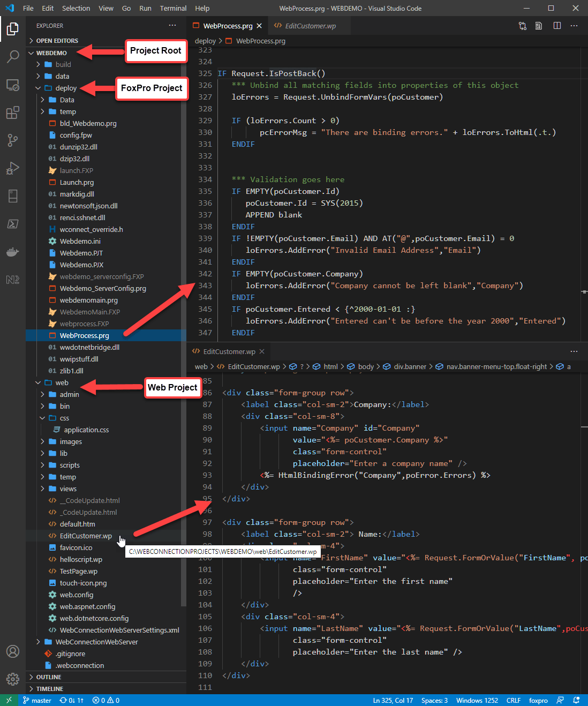Screen dimensions: 588x706
Task: Open the Explorer view in activity bar
Action: pyautogui.click(x=13, y=28)
